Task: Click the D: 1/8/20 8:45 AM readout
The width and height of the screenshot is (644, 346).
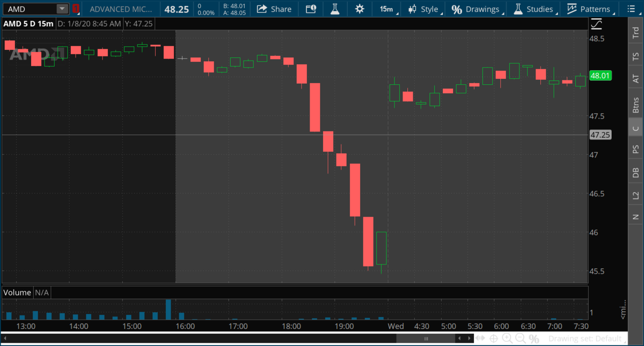Action: (x=89, y=24)
